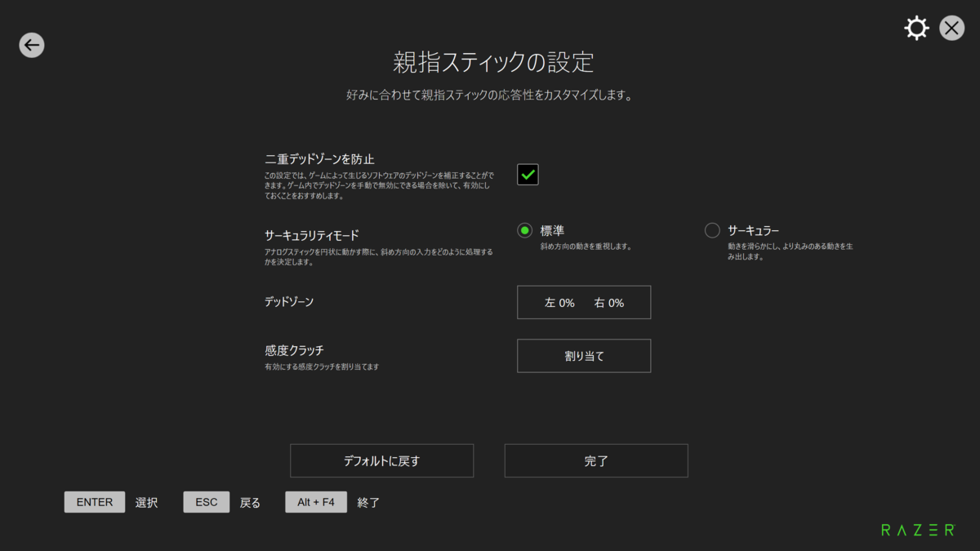Screen dimensions: 980x551
Task: Click the 親指スティックの設定 title
Action: coord(493,62)
